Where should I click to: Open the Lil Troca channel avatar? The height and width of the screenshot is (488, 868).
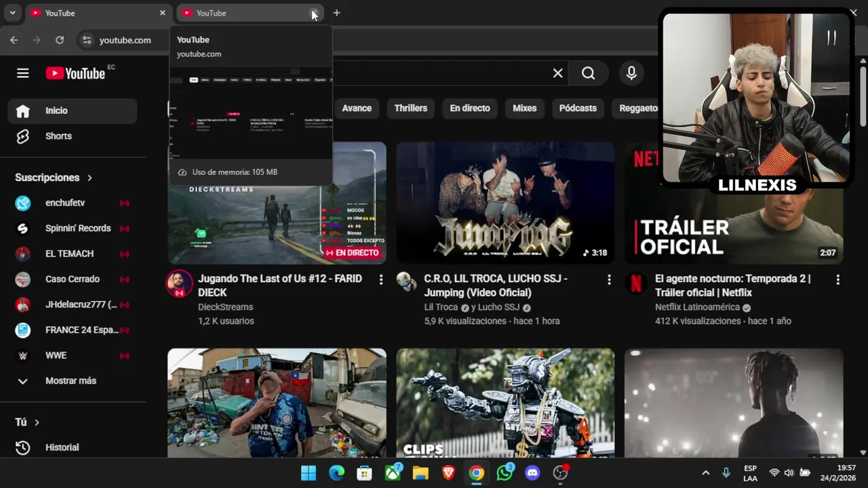pyautogui.click(x=406, y=281)
